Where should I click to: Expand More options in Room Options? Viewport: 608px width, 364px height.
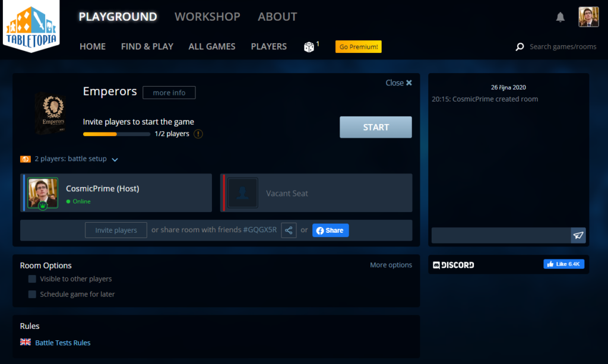click(391, 265)
